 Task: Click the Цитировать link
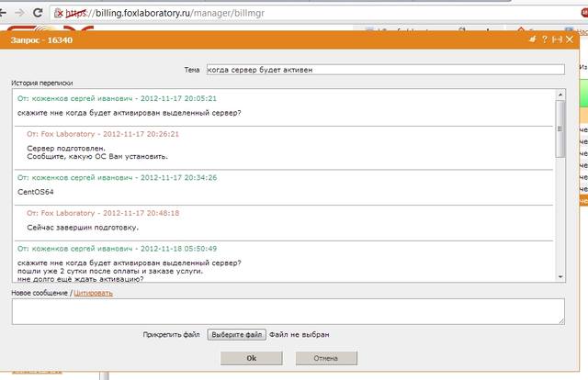coord(93,293)
